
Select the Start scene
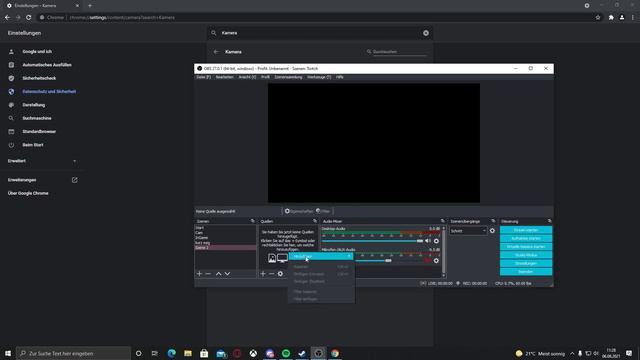coord(225,228)
